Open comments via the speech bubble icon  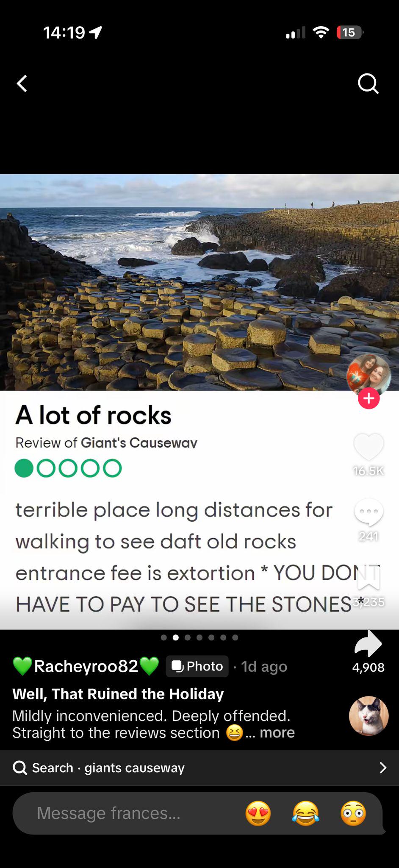point(369,513)
